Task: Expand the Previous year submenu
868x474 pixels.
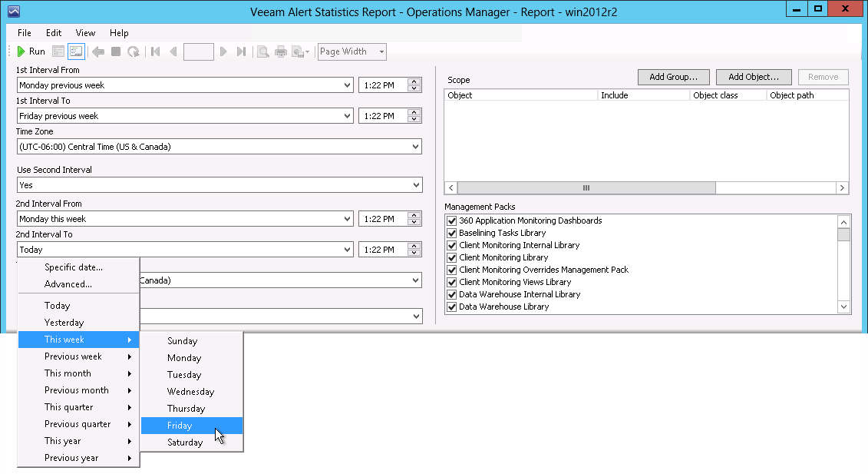Action: pos(78,458)
